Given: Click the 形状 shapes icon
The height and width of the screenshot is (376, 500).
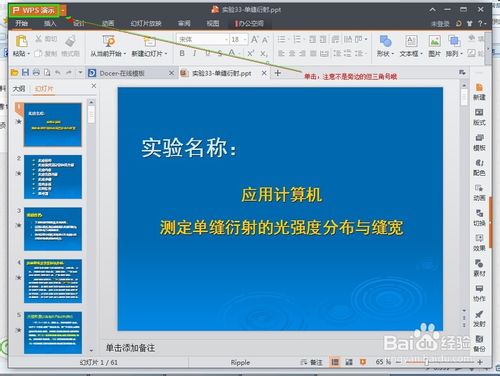Looking at the screenshot, I should coord(385,41).
